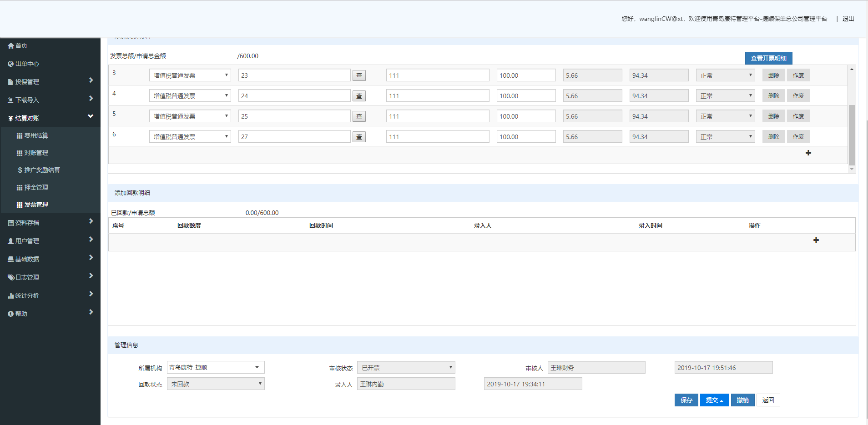
Task: Open 对账管理 in the sidebar
Action: click(36, 153)
